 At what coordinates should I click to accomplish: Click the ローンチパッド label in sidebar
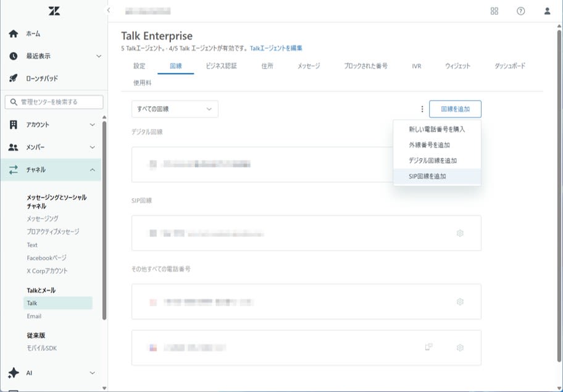[41, 78]
